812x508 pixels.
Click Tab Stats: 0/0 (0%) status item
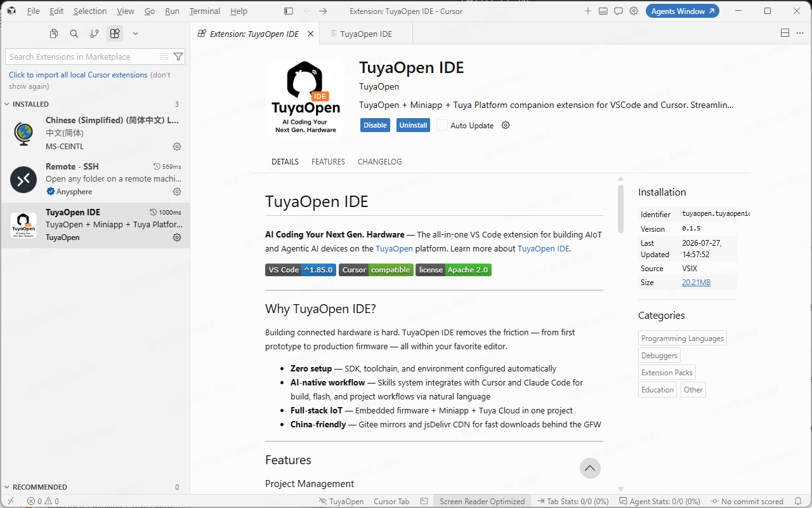coord(572,501)
